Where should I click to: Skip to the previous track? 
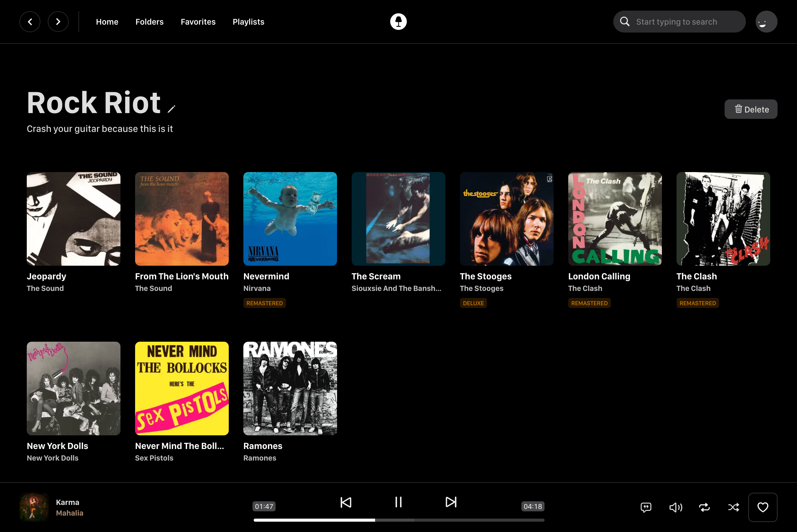pos(346,502)
